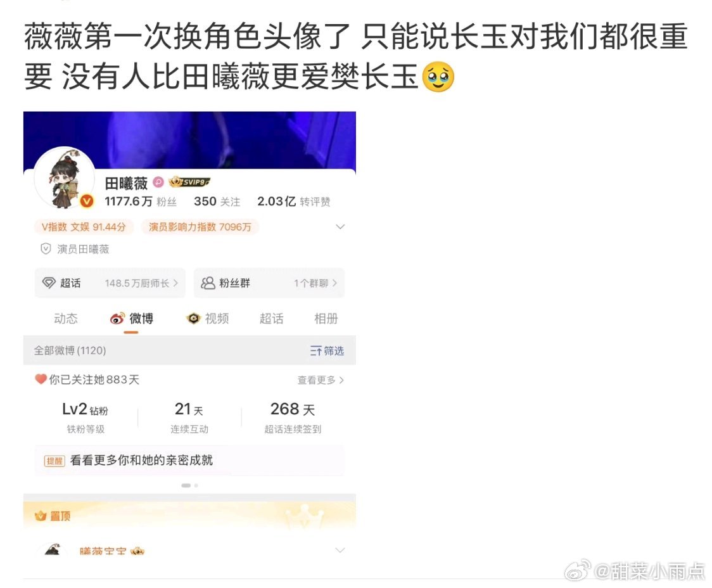Click the 粉丝群 people icon

[208, 283]
